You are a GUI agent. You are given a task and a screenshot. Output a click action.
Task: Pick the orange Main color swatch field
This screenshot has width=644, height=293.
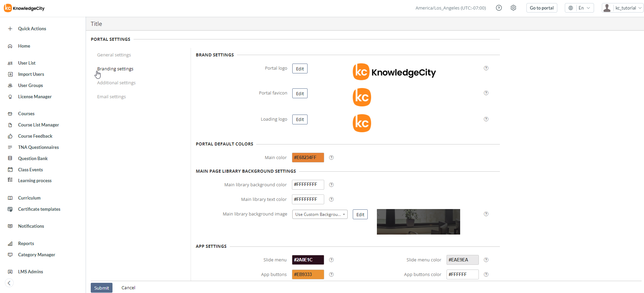pyautogui.click(x=308, y=158)
